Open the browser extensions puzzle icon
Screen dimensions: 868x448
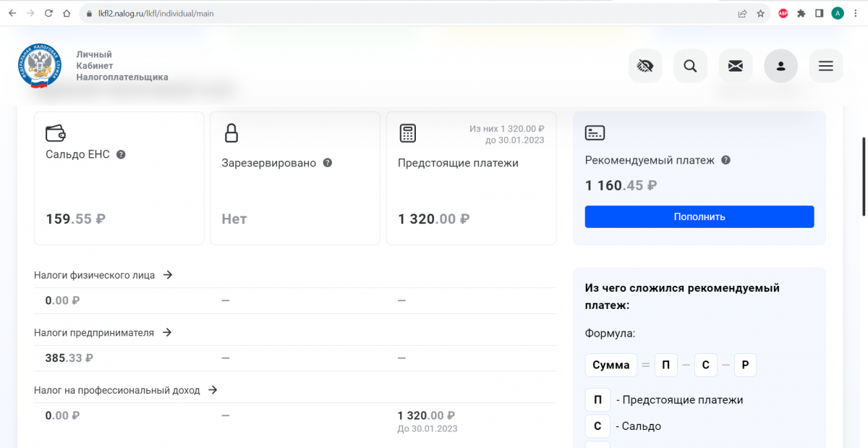pos(801,13)
